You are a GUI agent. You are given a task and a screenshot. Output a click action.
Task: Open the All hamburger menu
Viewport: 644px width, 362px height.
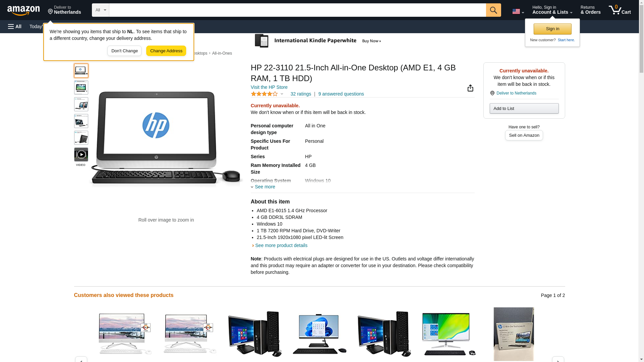(15, 26)
